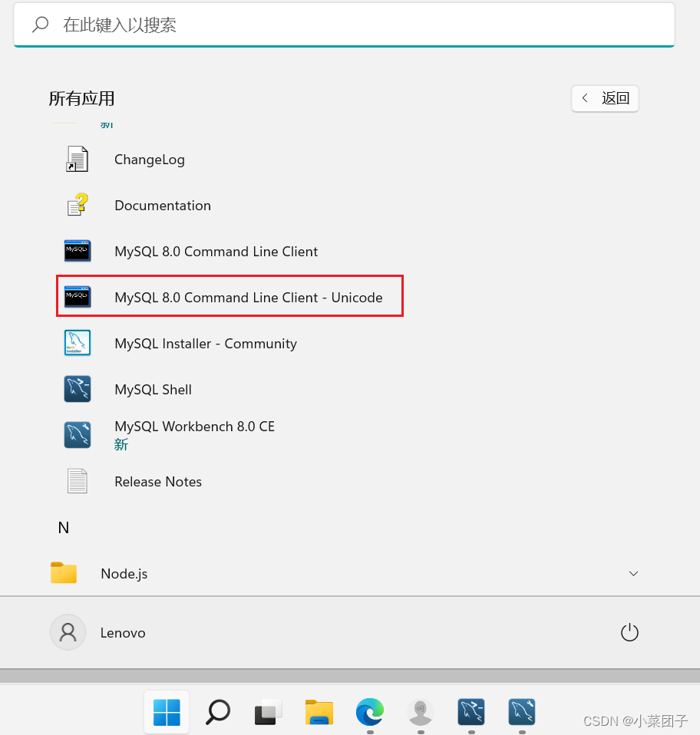
Task: Open the Lenovo user account avatar
Action: coord(68,632)
